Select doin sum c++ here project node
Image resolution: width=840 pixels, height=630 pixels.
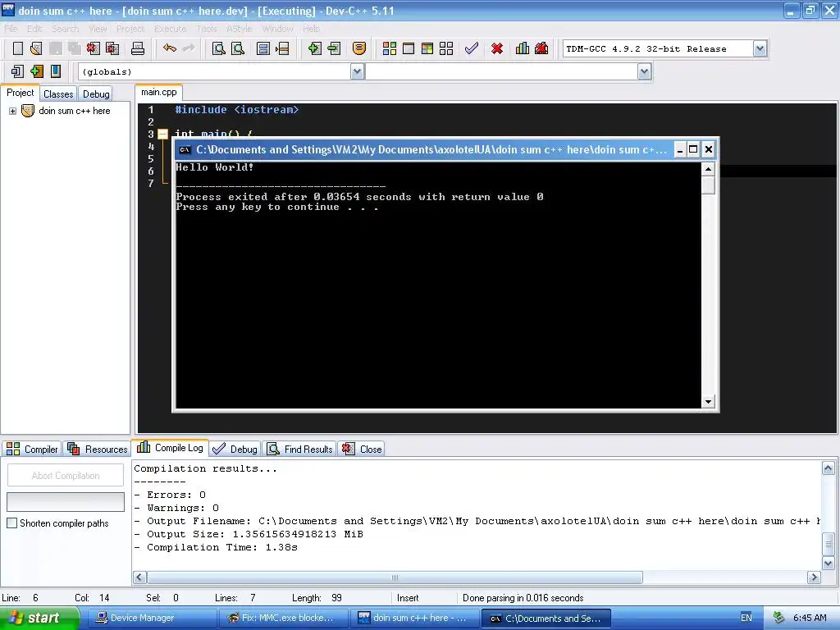75,111
